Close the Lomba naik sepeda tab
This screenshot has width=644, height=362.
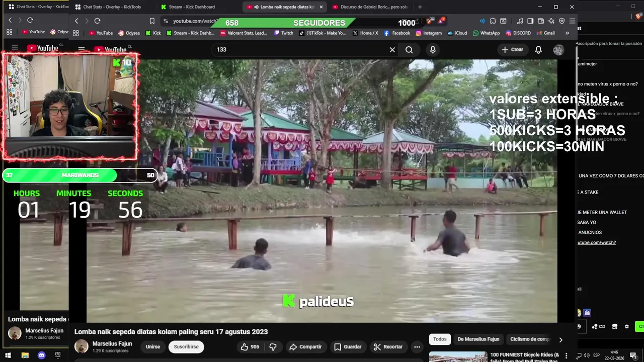point(321,7)
